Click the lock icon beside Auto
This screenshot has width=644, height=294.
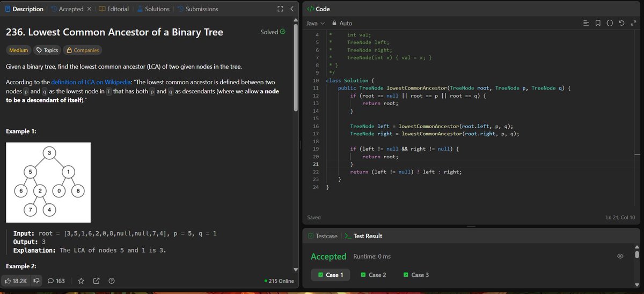pos(334,23)
